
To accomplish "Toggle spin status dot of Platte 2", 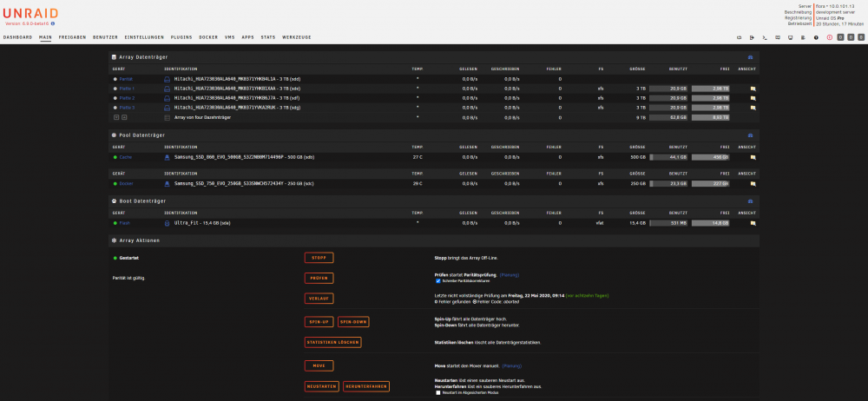I will pos(115,98).
